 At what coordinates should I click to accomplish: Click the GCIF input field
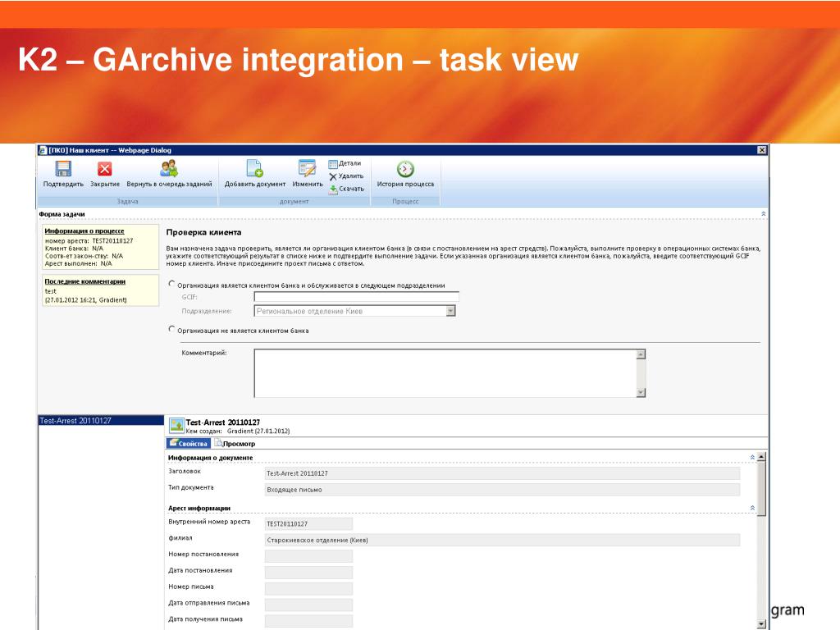coord(356,297)
